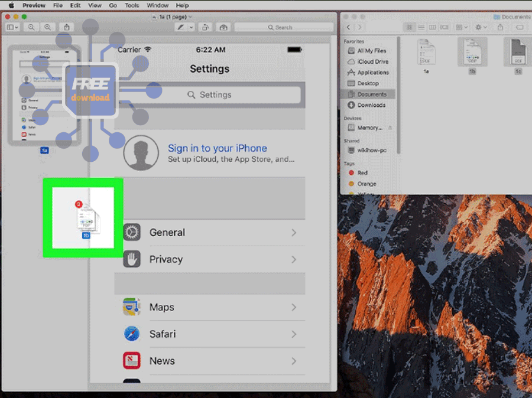
Task: Open the Help menu
Action: (182, 5)
